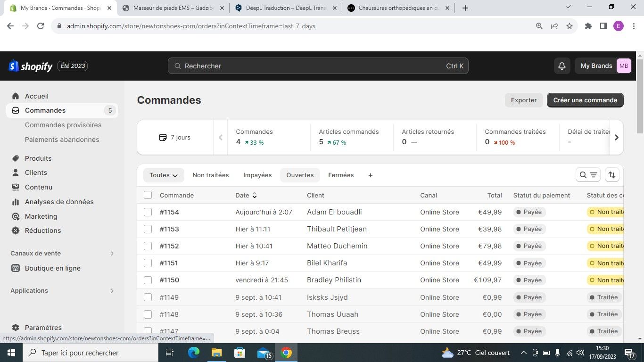The image size is (644, 362).
Task: Tick the checkbox for order #1152
Action: (148, 246)
